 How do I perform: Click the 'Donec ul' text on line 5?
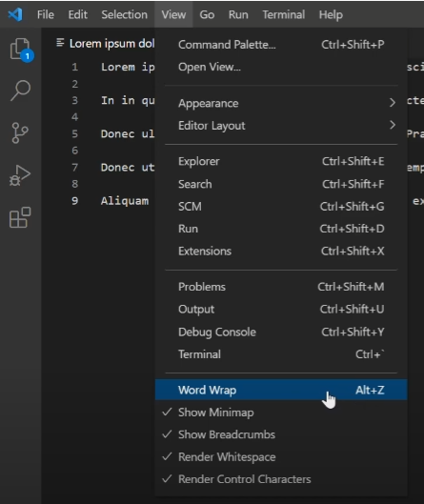pos(128,133)
